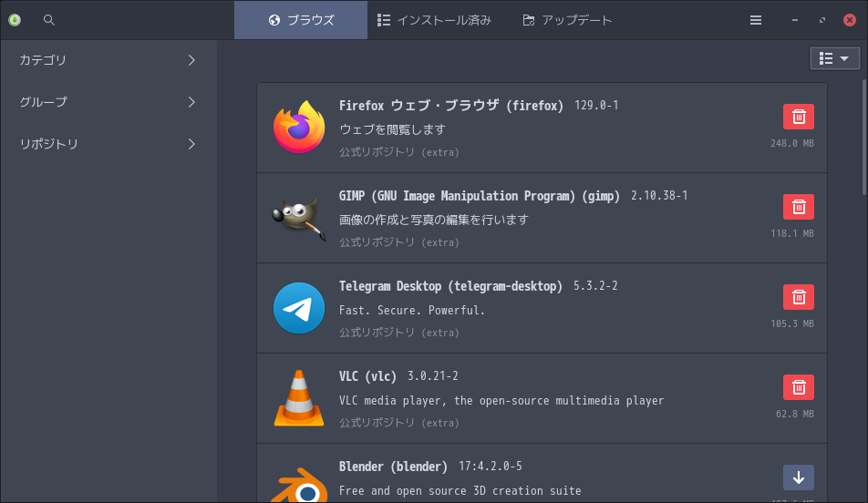Click Blender version 17:4.2.0-5 text
868x503 pixels.
pyautogui.click(x=491, y=466)
